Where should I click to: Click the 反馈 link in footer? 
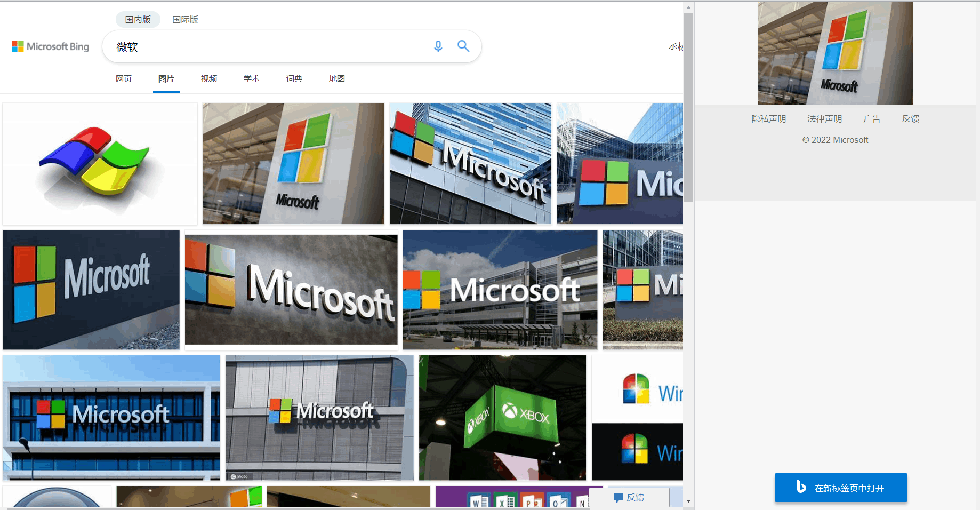(911, 118)
